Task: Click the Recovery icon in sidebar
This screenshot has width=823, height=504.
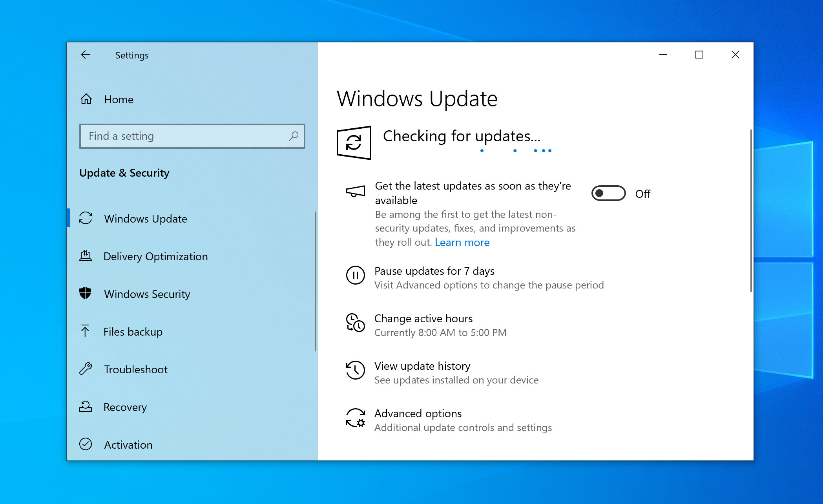Action: [86, 407]
